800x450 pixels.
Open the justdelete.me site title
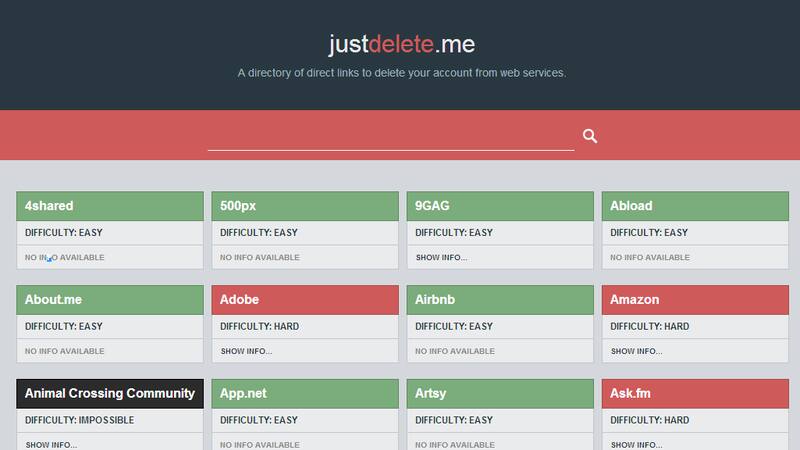pos(401,44)
